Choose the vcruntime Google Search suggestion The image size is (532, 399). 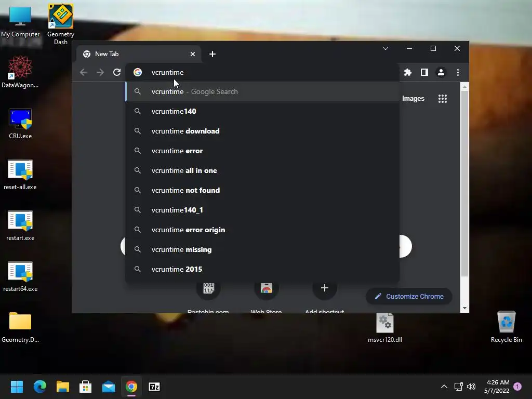coord(262,91)
